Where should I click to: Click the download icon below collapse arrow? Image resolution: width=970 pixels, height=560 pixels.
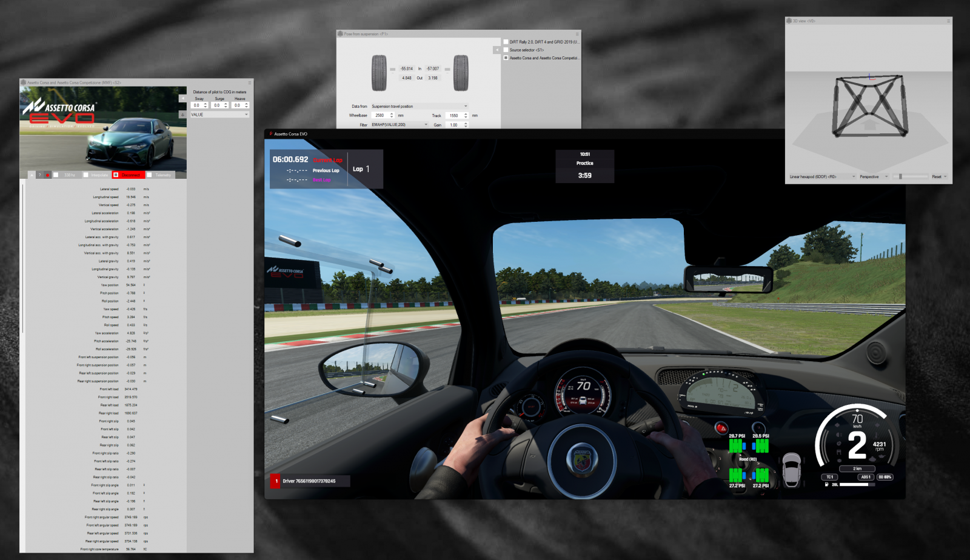182,115
